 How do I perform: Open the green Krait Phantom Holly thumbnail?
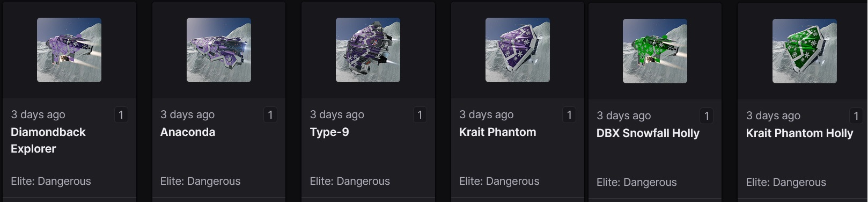[805, 51]
